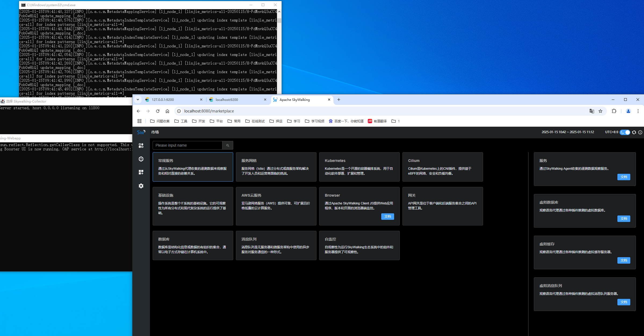
Task: Expand the browser tab search chevron
Action: pos(138,100)
